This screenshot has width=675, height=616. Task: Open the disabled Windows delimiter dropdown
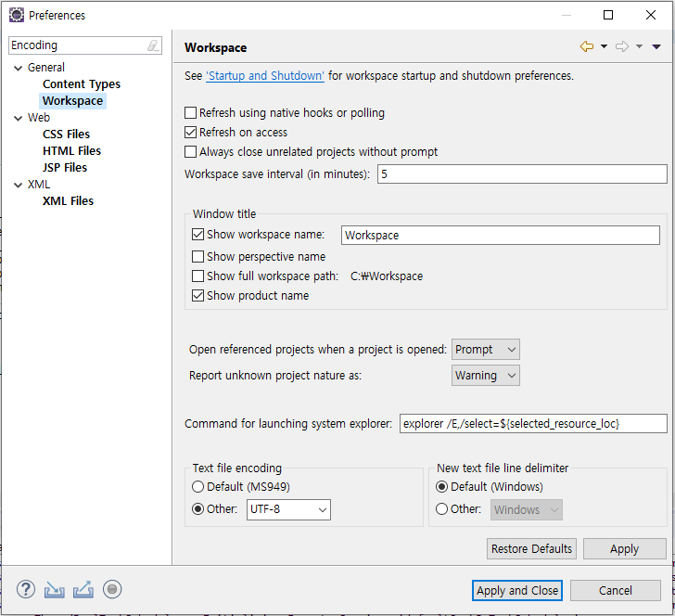click(526, 509)
